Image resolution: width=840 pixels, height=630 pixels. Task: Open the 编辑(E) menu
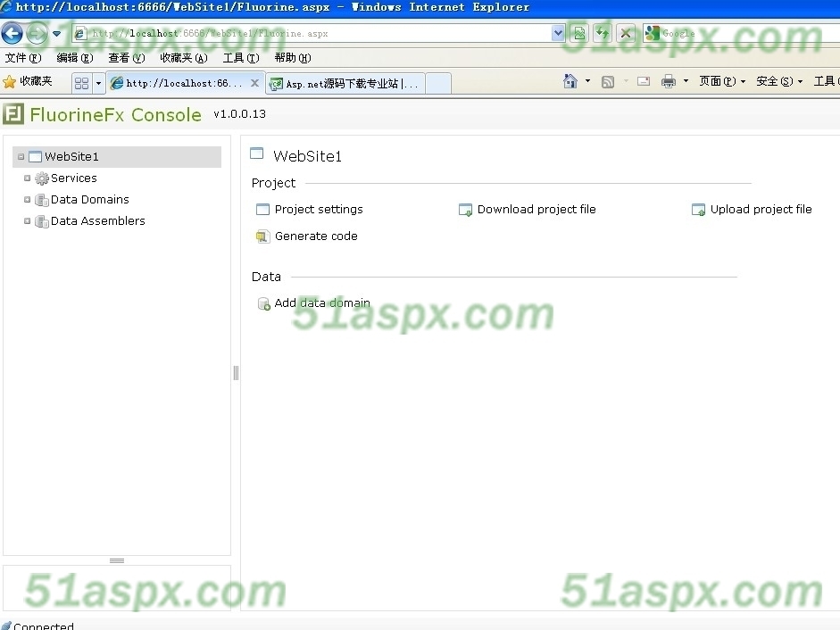point(74,57)
